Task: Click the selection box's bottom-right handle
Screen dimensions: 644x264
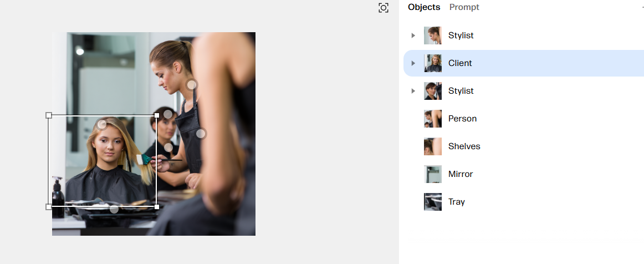Action: click(x=156, y=206)
